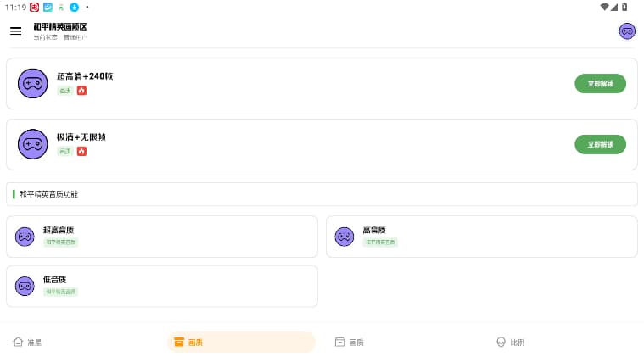
Task: Tap the 和平精英音质功能 section header
Action: (322, 194)
